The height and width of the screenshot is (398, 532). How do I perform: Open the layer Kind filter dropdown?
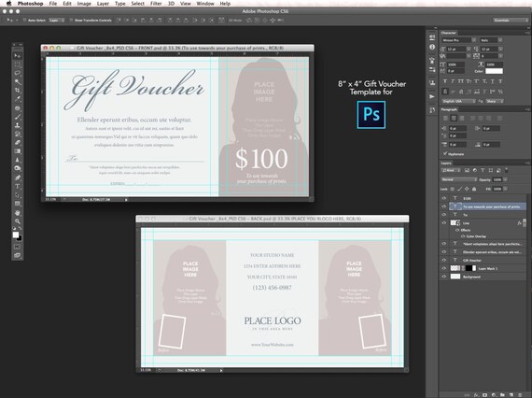(x=451, y=170)
